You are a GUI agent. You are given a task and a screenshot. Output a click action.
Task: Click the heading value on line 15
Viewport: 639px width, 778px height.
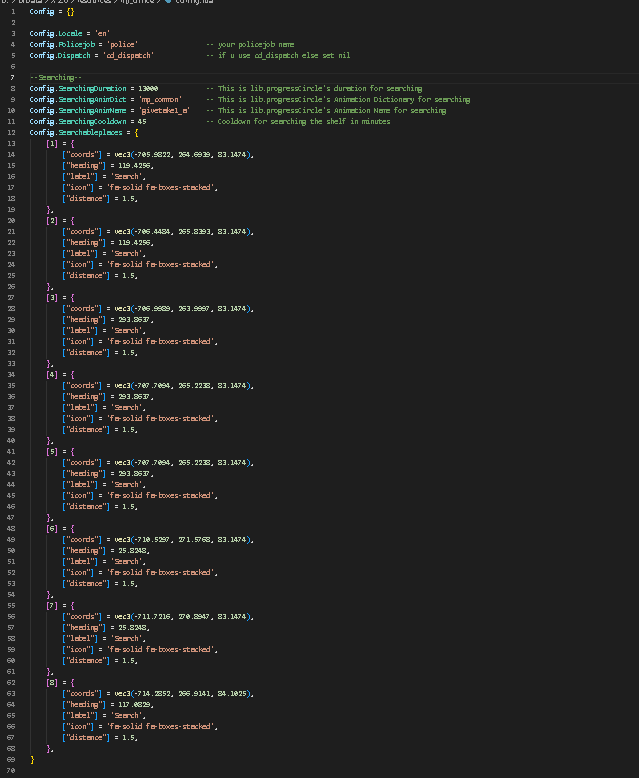click(x=134, y=166)
